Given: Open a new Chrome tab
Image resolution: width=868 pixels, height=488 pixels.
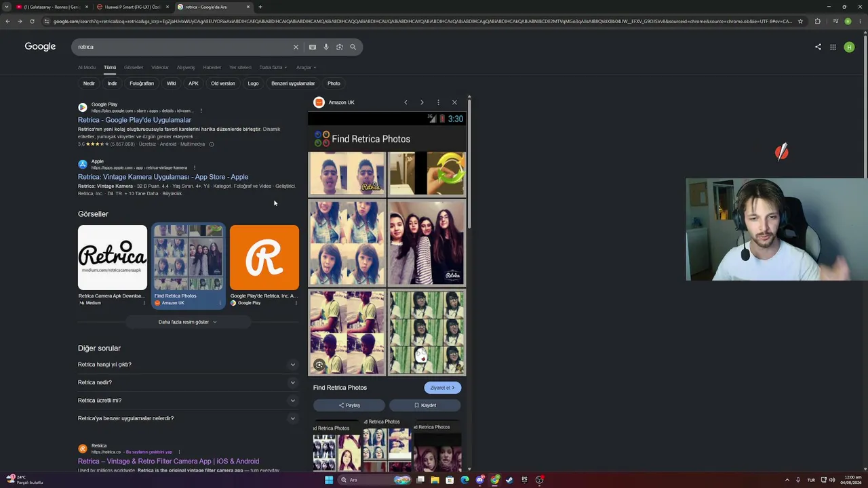Looking at the screenshot, I should click(x=260, y=7).
